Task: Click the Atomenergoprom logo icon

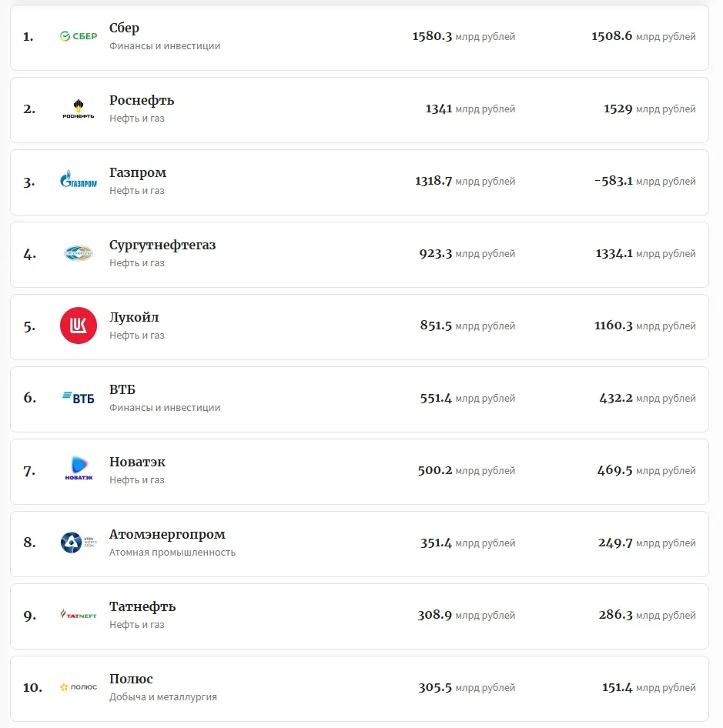Action: 79,543
